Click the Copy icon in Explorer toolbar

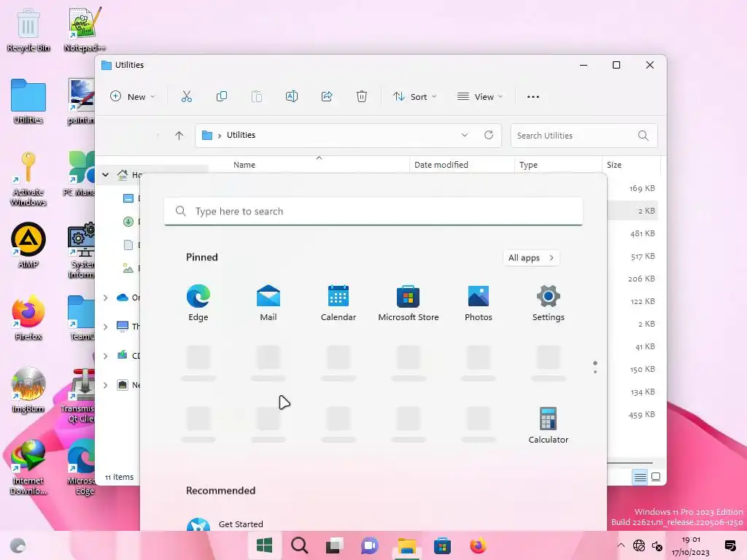coord(222,97)
